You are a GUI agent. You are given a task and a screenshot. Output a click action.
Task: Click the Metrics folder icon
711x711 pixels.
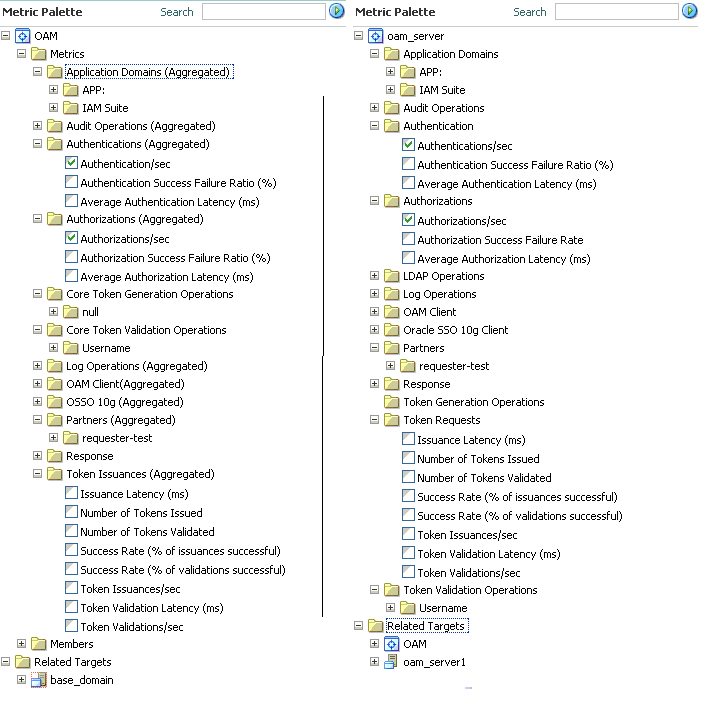[39, 54]
